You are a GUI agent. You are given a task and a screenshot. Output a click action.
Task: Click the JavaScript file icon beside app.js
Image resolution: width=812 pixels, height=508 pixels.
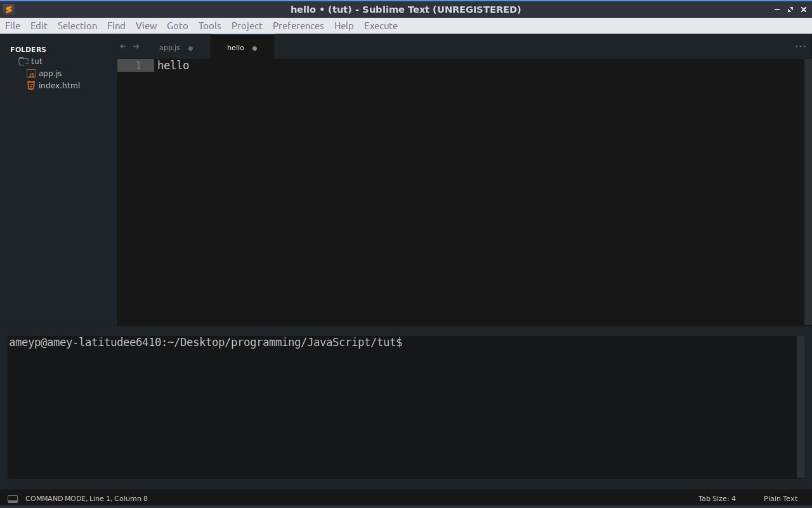click(x=31, y=74)
